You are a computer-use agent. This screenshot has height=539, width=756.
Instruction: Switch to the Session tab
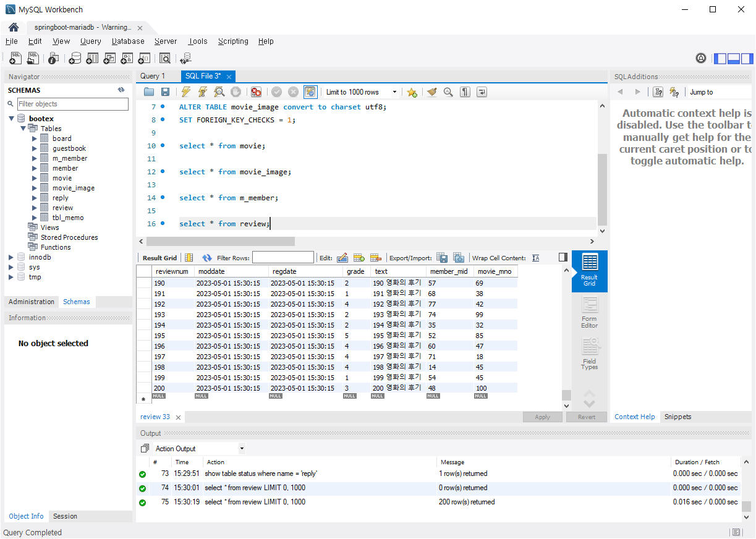(x=65, y=516)
